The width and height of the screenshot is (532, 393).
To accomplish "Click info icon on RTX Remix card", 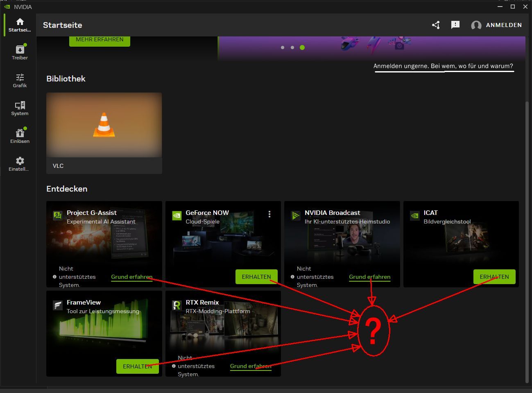I will 174,366.
